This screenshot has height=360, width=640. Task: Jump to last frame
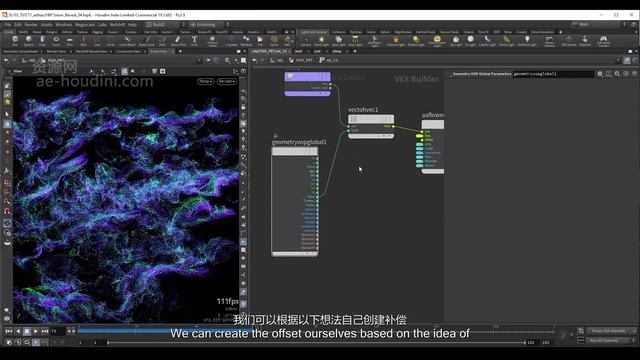tap(44, 331)
